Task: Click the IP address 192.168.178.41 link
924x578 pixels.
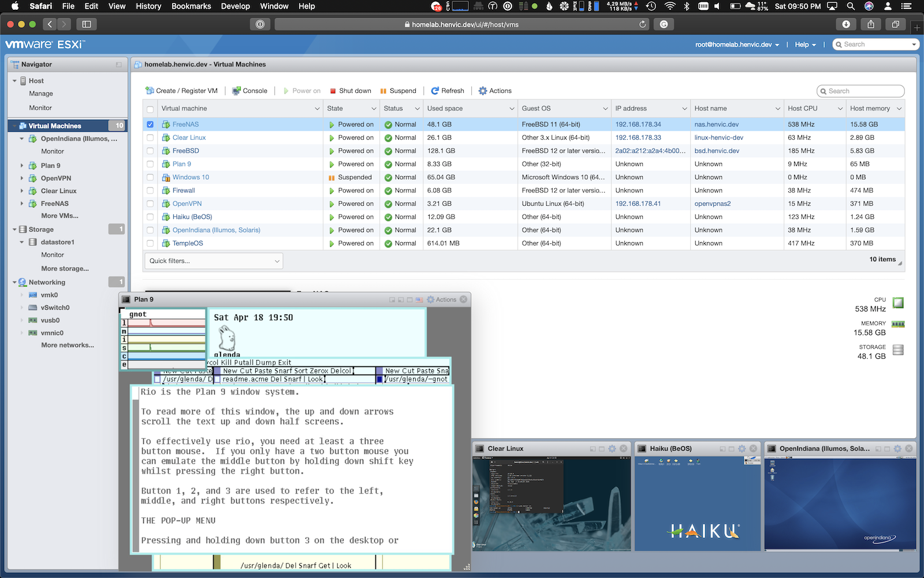Action: tap(638, 204)
